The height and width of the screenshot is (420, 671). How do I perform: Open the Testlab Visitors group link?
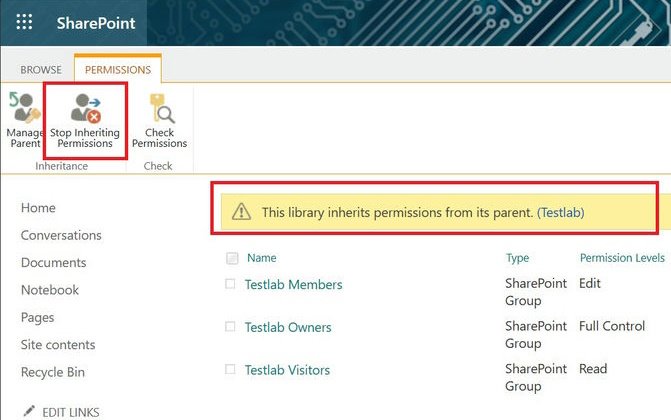point(287,370)
